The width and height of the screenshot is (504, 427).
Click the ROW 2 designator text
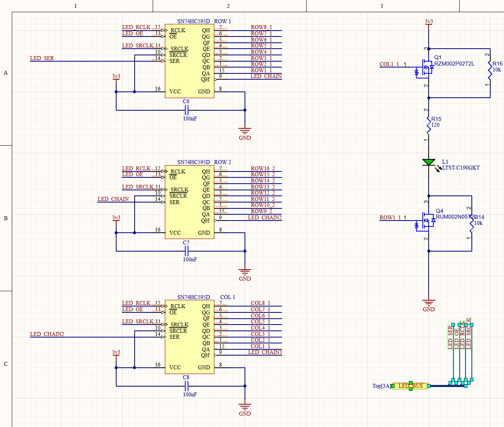click(223, 162)
